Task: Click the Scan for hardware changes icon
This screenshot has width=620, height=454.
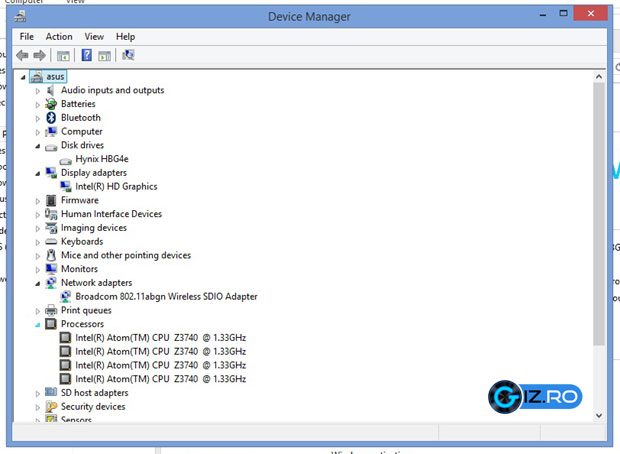Action: (128, 55)
